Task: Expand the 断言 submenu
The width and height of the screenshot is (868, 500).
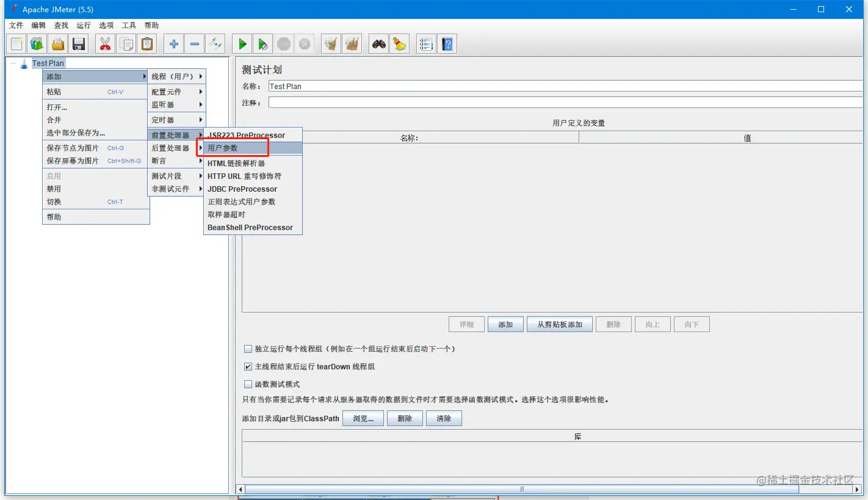Action: (x=176, y=161)
